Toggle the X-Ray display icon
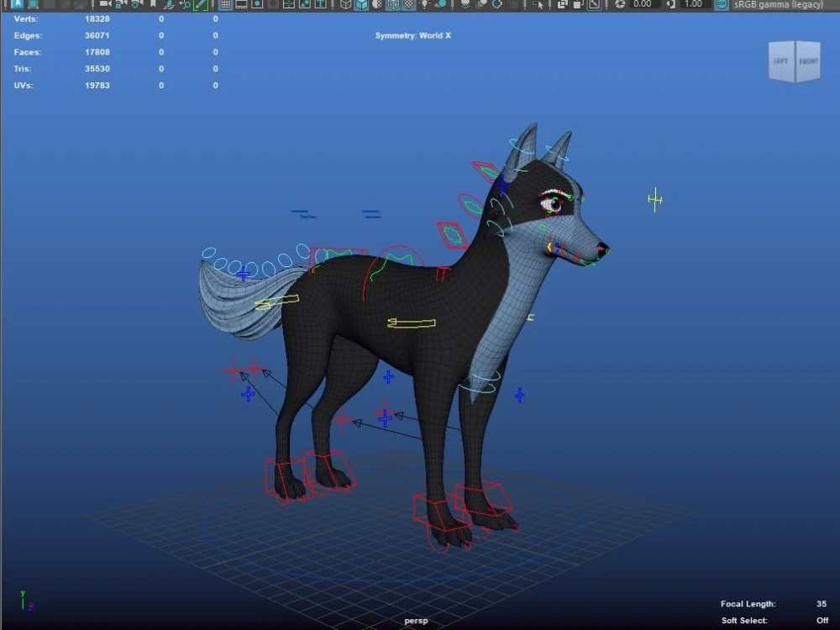The width and height of the screenshot is (840, 630). pyautogui.click(x=563, y=3)
